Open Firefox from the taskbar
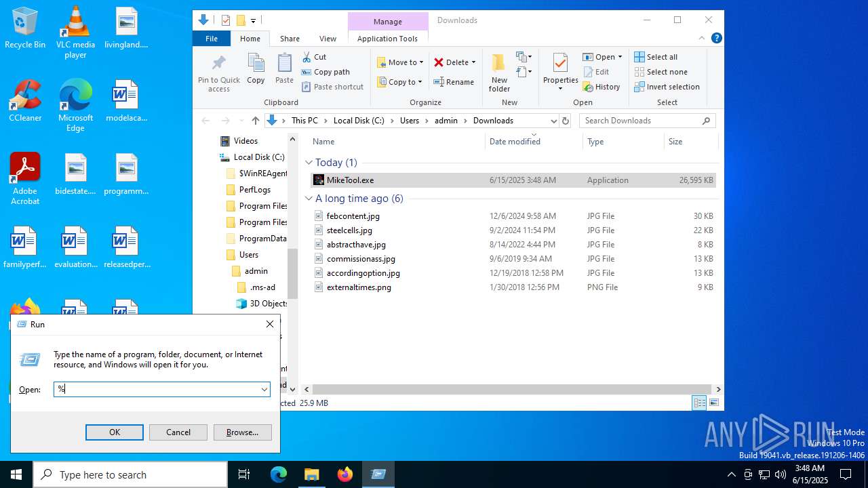Screen dimensions: 868x488 (345, 475)
